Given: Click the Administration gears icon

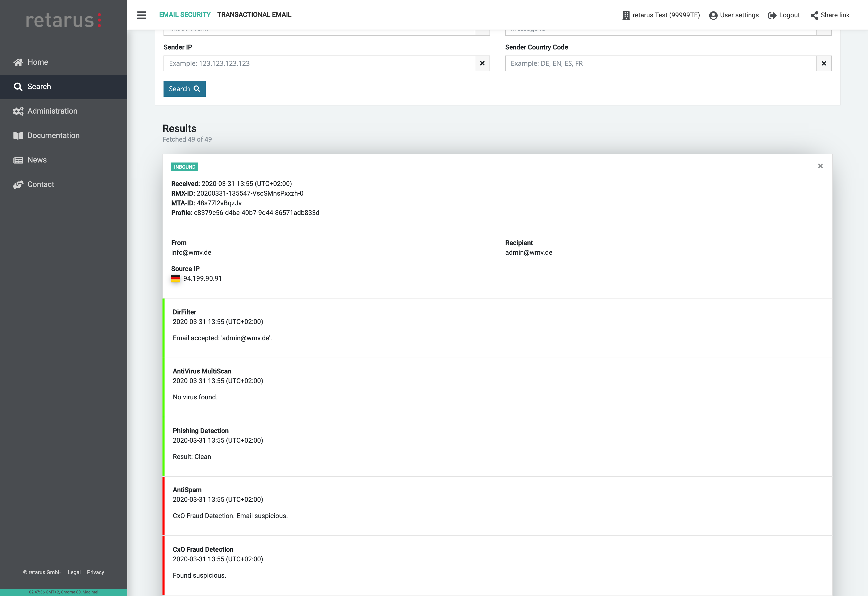Looking at the screenshot, I should point(18,111).
